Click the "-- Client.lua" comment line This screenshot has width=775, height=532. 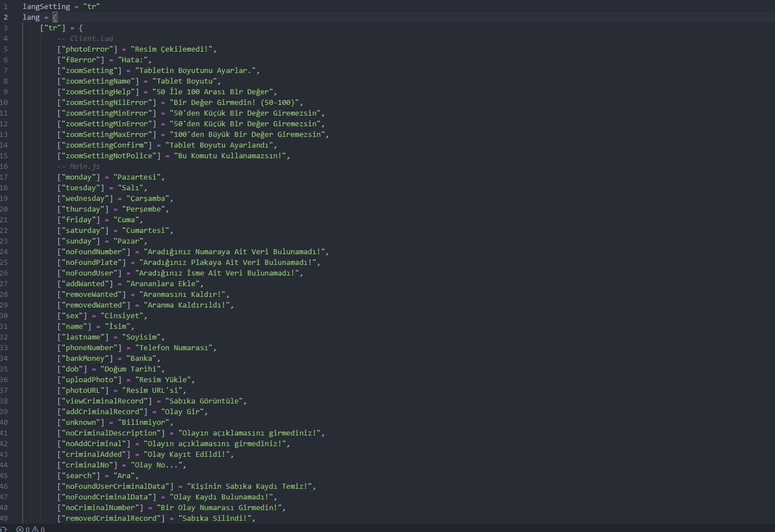coord(85,39)
